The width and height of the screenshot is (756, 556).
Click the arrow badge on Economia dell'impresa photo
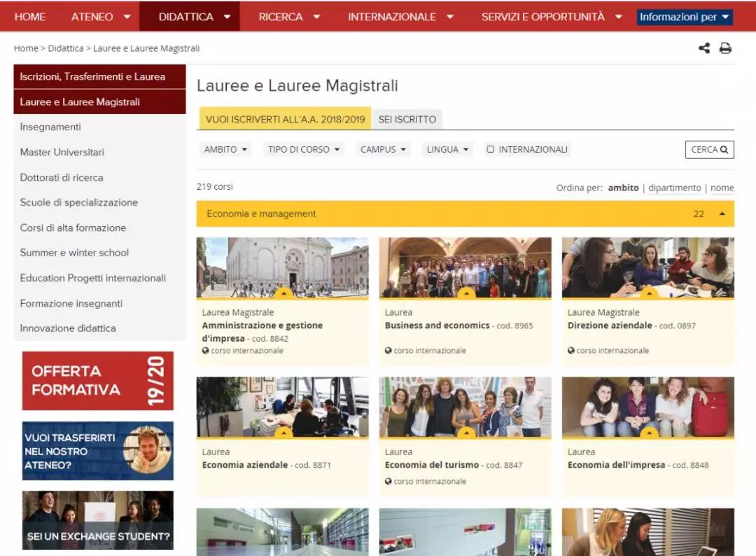pos(648,433)
